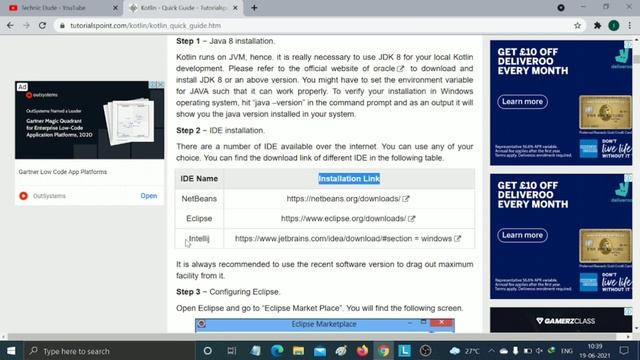Open the NetBeans downloads link
The width and height of the screenshot is (640, 360).
(347, 199)
